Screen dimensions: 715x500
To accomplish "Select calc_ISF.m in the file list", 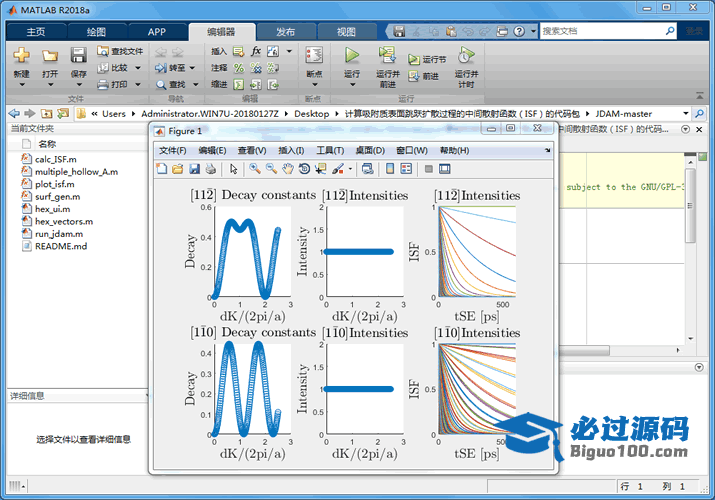I will tap(56, 159).
